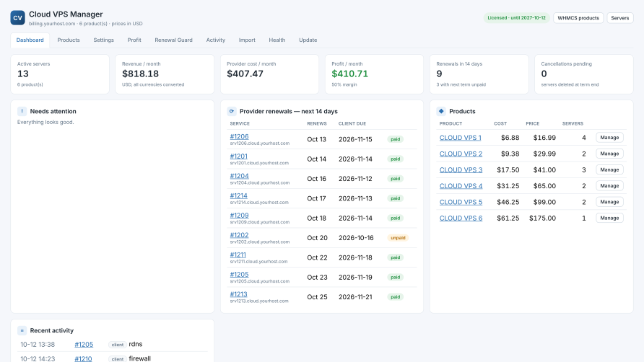This screenshot has width=644, height=362.
Task: Click the Cancellations pending count 0
Action: (544, 74)
